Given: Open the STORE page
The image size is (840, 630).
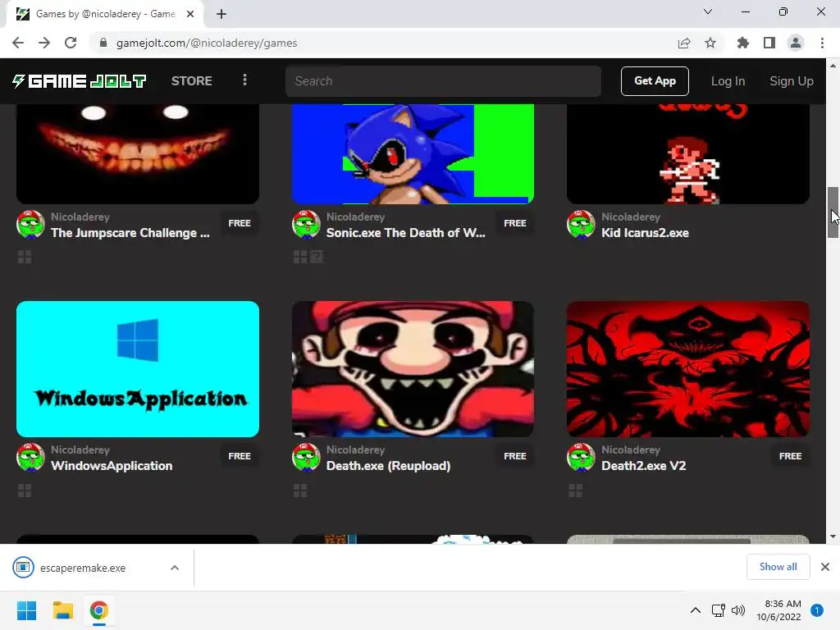Looking at the screenshot, I should [191, 81].
